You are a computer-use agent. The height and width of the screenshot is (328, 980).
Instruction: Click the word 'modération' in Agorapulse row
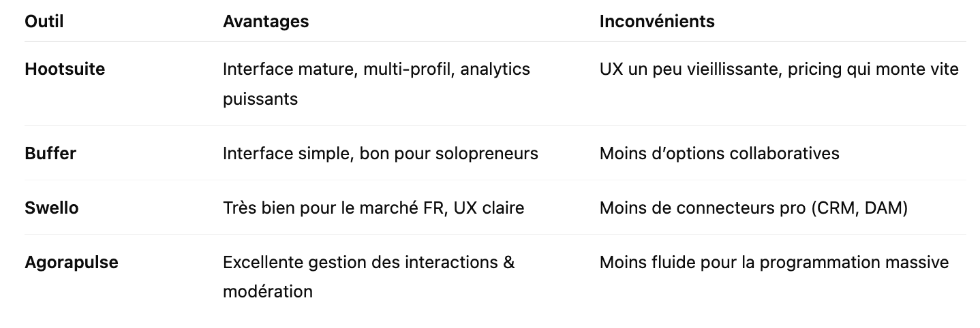[268, 292]
